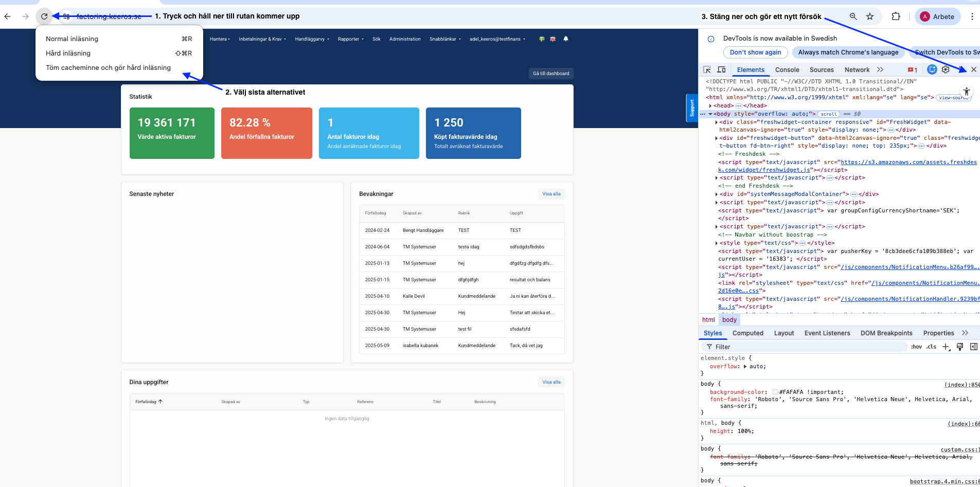Open Sök in the navigation bar
The width and height of the screenshot is (980, 487).
click(377, 39)
